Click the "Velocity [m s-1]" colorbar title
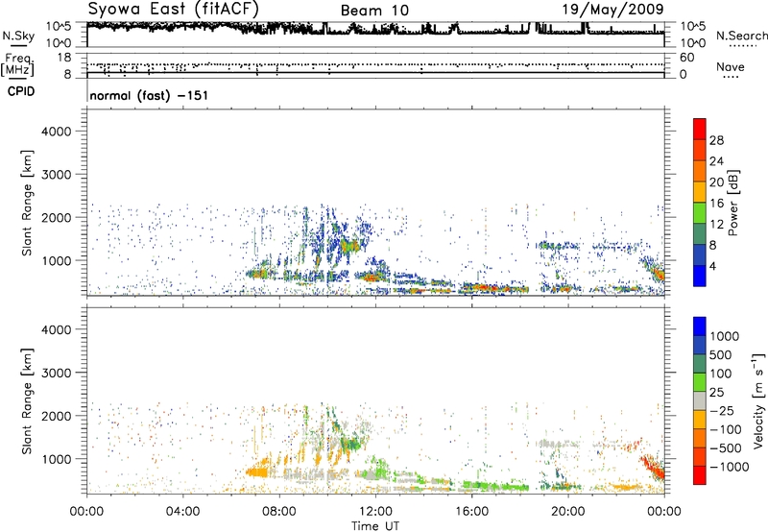Screen dimensions: 768x532 coord(758,400)
